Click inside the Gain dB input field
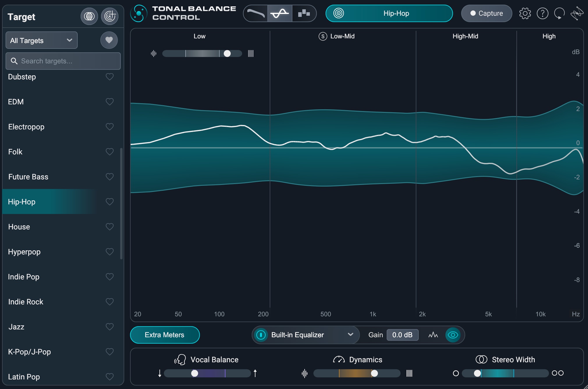 (403, 335)
